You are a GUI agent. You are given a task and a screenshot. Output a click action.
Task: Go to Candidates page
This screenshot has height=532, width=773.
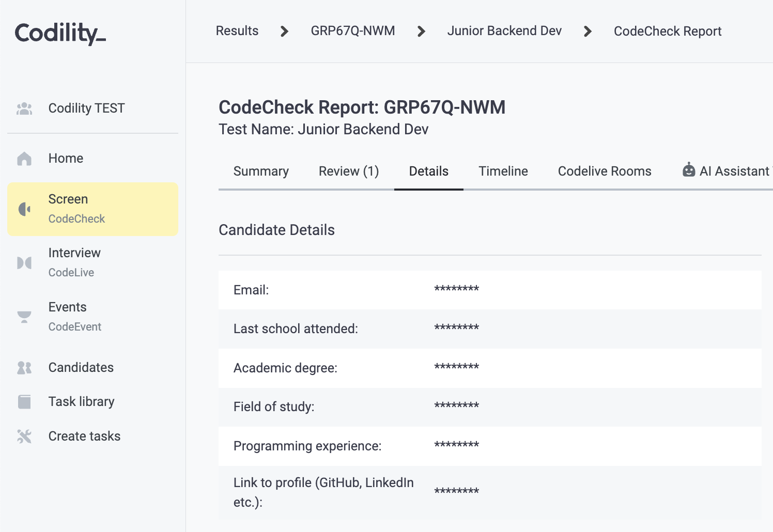(81, 368)
